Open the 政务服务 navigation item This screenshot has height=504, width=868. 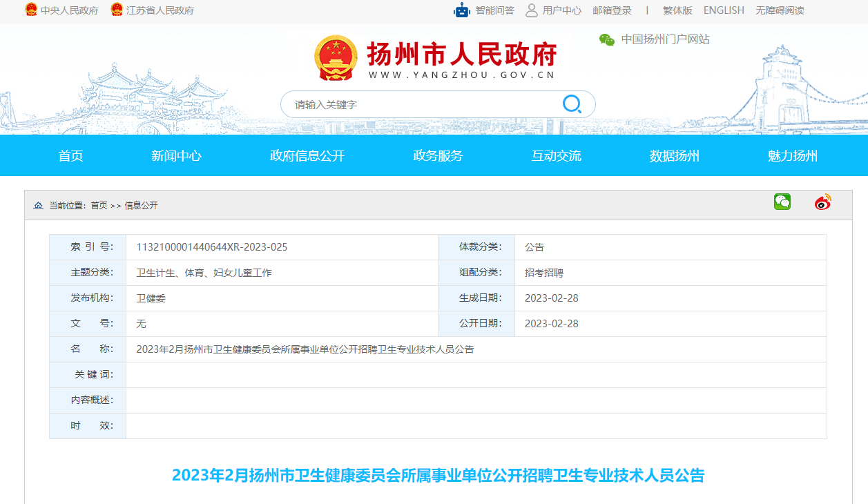tap(438, 156)
